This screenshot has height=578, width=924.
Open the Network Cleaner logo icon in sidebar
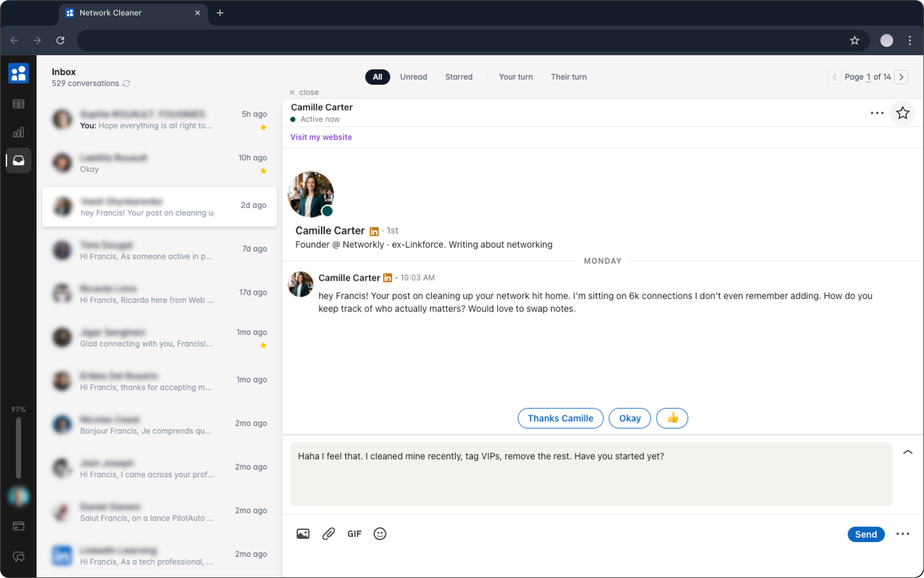pyautogui.click(x=19, y=73)
